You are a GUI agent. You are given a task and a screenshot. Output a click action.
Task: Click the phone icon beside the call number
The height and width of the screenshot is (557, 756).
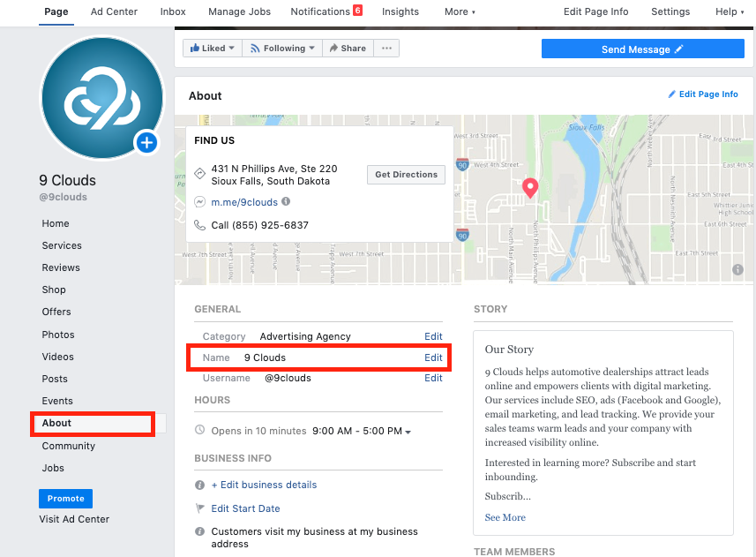tap(199, 223)
